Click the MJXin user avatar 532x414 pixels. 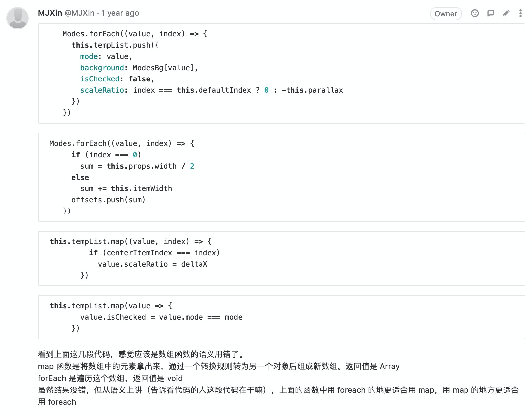click(x=18, y=18)
